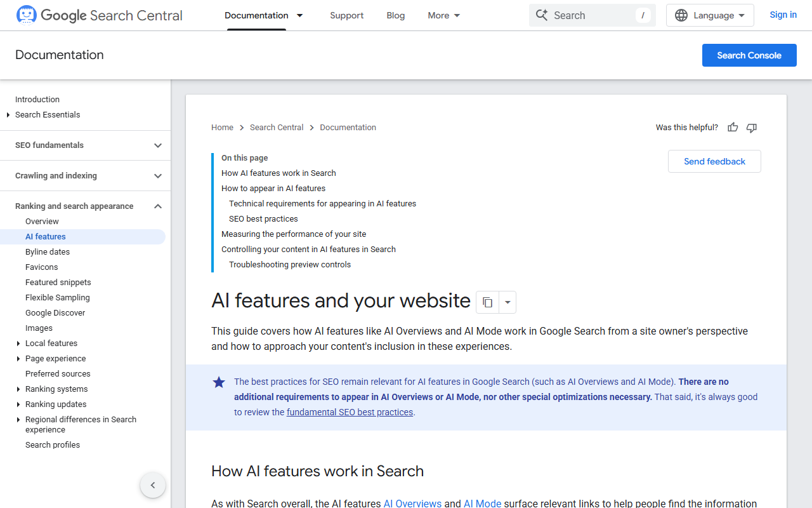
Task: Click the Home breadcrumb
Action: coord(222,128)
